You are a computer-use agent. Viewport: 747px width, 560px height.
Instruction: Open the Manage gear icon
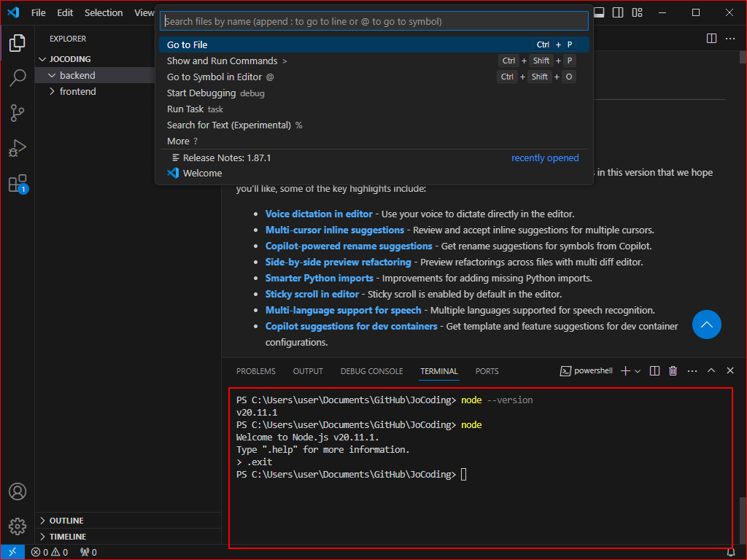pos(18,526)
